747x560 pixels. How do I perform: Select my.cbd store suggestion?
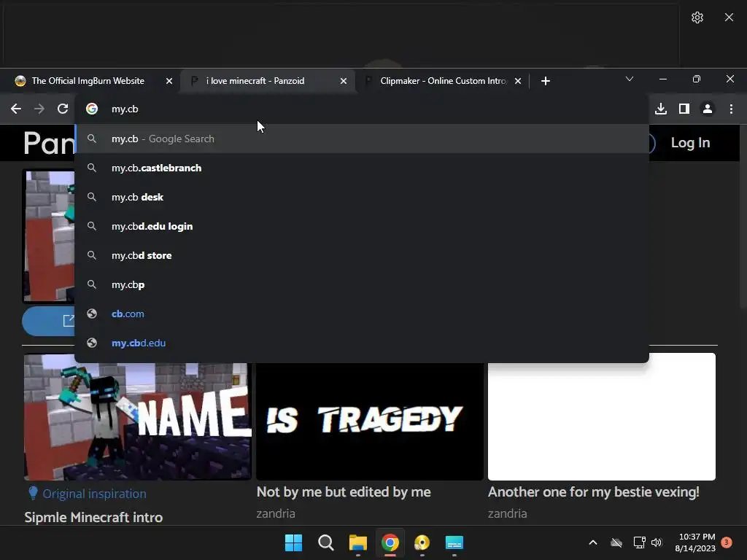[362, 255]
